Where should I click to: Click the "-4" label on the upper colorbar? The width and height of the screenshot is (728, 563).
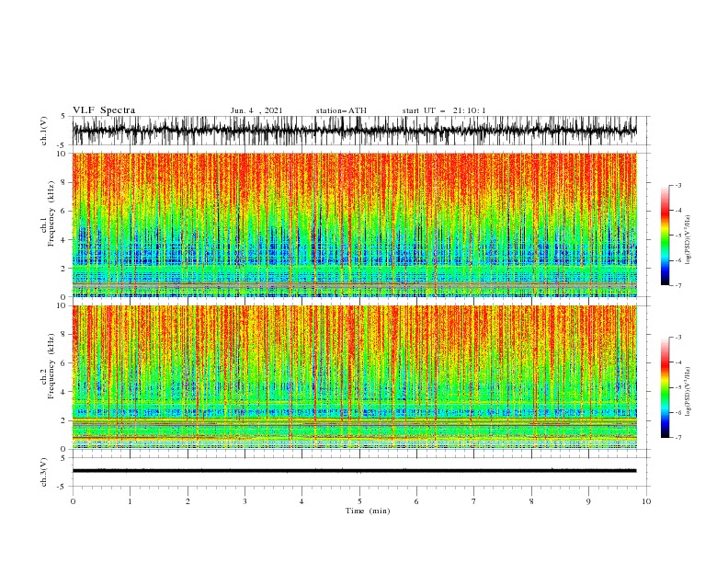click(x=678, y=211)
